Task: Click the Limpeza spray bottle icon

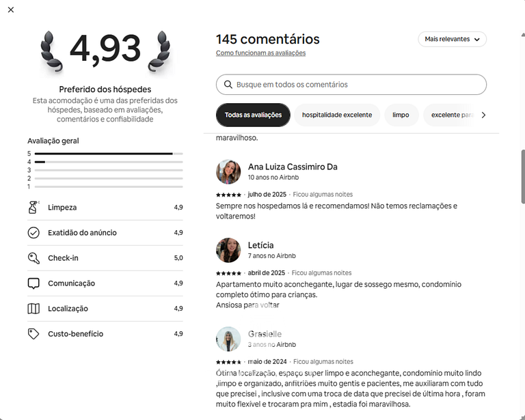Action: coord(33,208)
